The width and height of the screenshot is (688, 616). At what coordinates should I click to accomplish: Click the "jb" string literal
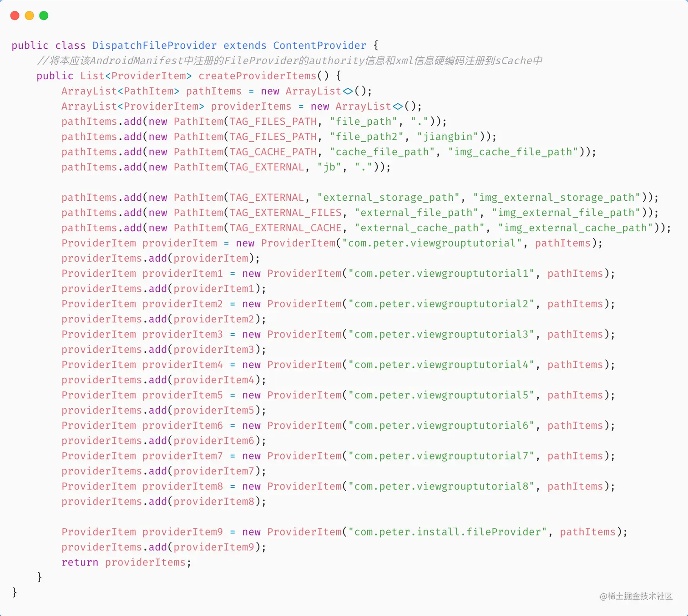tap(329, 167)
